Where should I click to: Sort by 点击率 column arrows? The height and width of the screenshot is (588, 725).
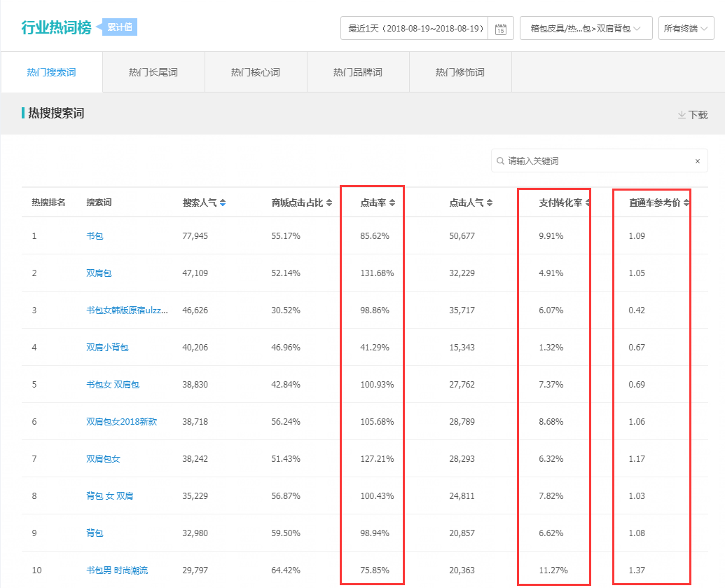pyautogui.click(x=392, y=203)
